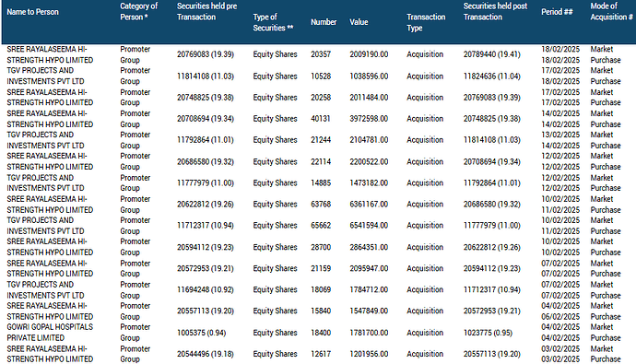Click the 'Number' column header
The image size is (636, 364).
[324, 22]
